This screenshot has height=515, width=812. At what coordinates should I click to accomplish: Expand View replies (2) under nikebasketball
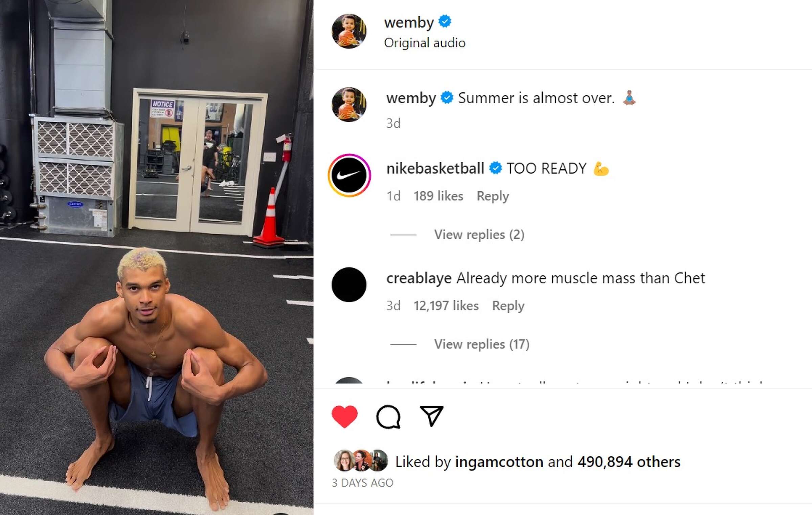pyautogui.click(x=479, y=235)
